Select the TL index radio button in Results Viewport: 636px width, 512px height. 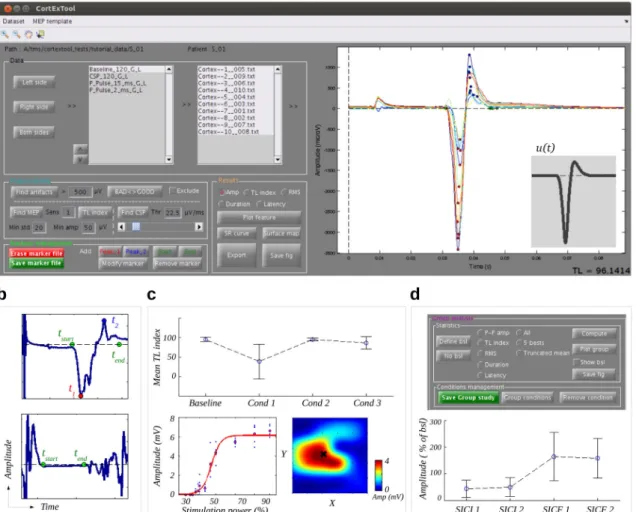click(246, 192)
